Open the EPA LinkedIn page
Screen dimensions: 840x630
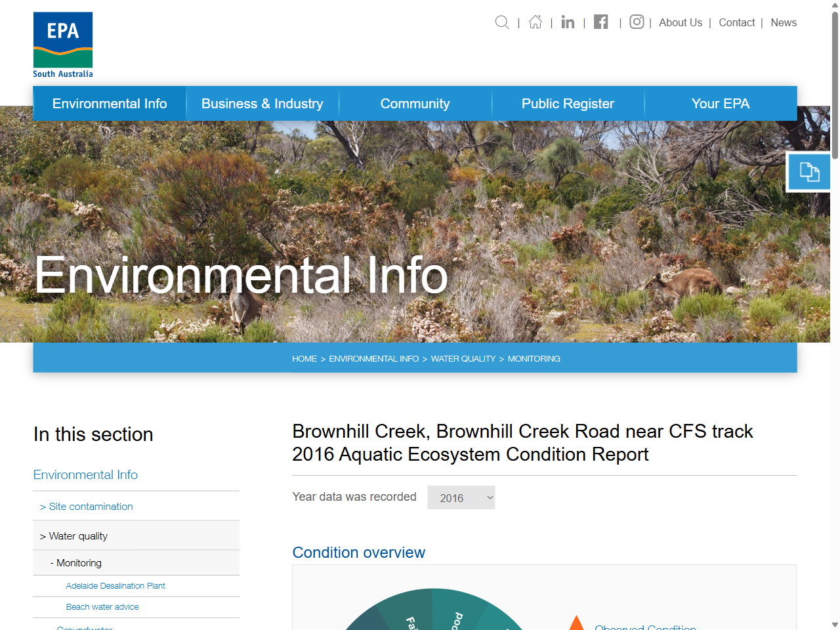[x=568, y=22]
